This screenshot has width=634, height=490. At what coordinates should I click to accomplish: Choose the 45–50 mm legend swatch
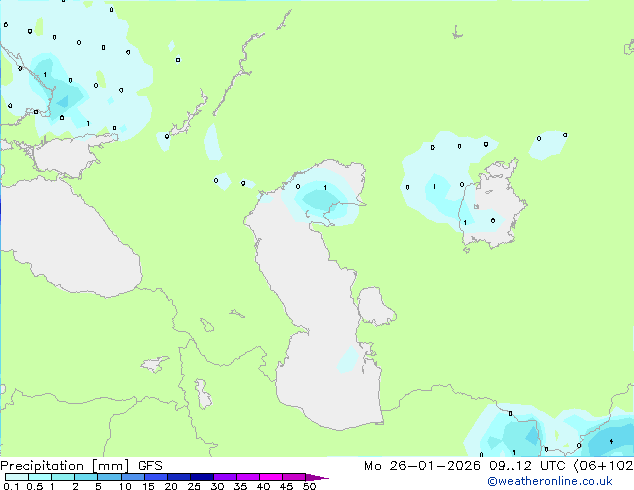tap(294, 477)
